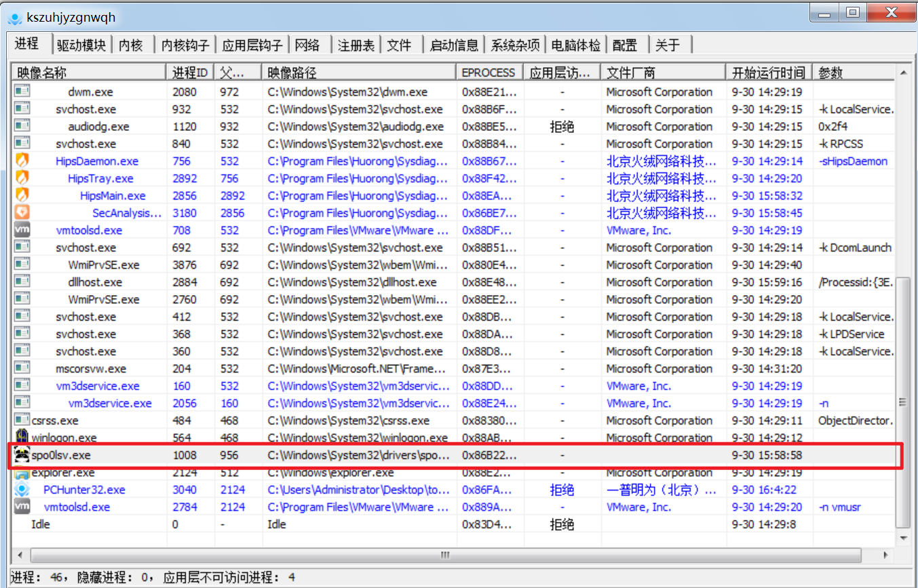The image size is (918, 588).
Task: Click the csrss.exe process icon
Action: pyautogui.click(x=22, y=420)
